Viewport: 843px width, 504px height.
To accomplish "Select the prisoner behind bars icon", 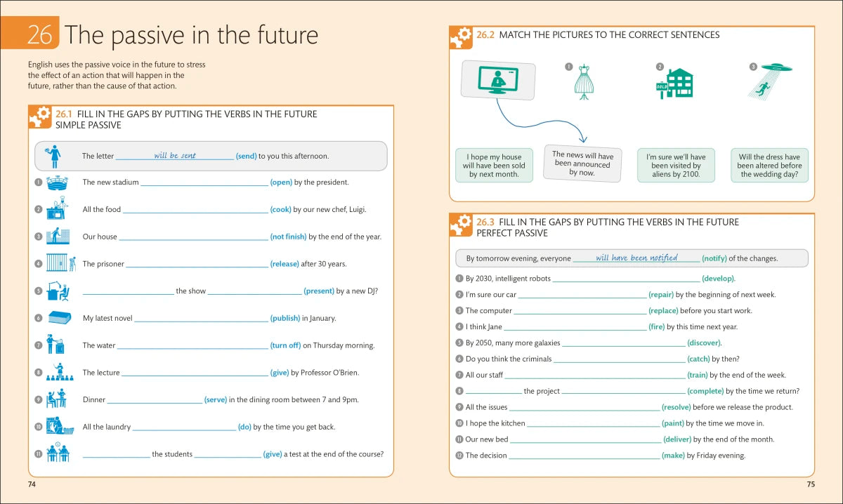I will 60,263.
